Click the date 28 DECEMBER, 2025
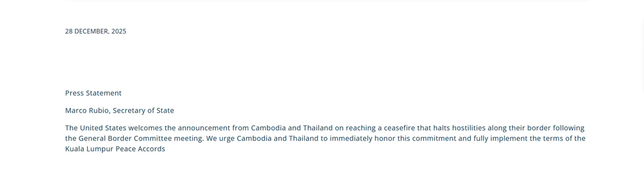 95,31
